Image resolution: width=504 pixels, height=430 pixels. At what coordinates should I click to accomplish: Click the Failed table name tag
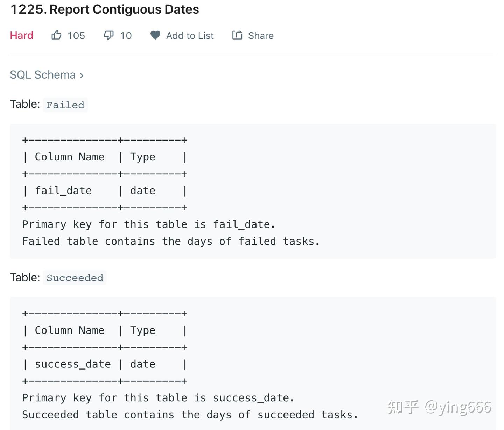click(x=65, y=105)
